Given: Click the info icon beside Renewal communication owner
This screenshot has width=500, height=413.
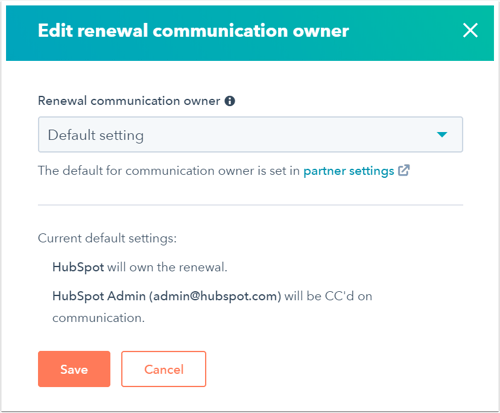Looking at the screenshot, I should pos(230,101).
